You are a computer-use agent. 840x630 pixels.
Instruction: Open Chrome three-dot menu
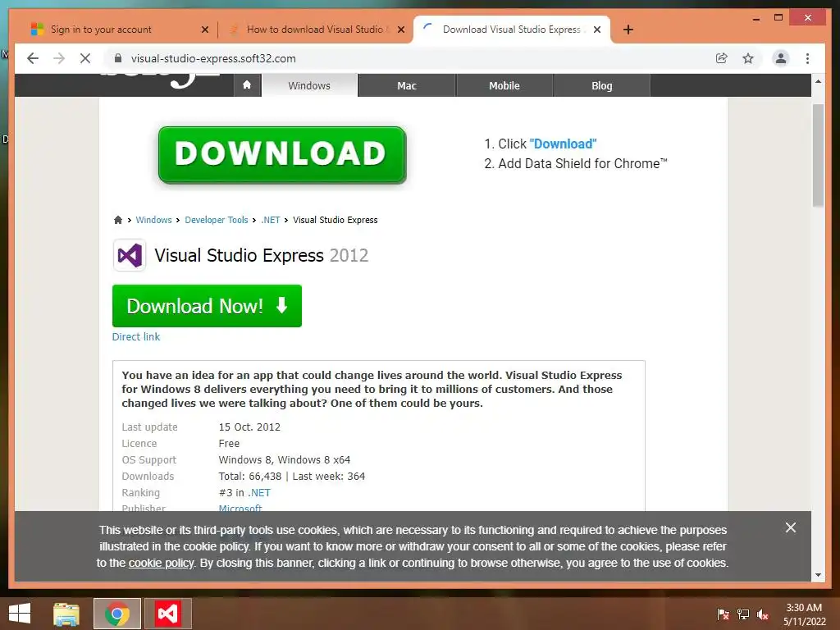pyautogui.click(x=807, y=58)
